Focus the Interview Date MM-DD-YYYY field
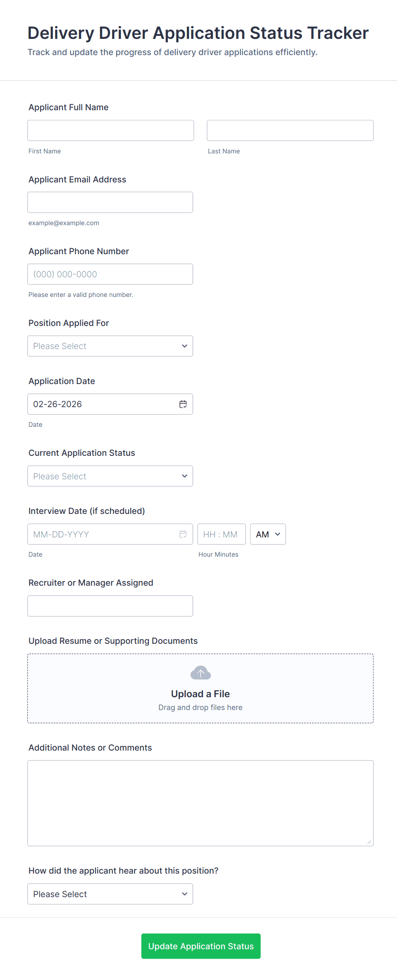The height and width of the screenshot is (980, 397). pos(102,534)
